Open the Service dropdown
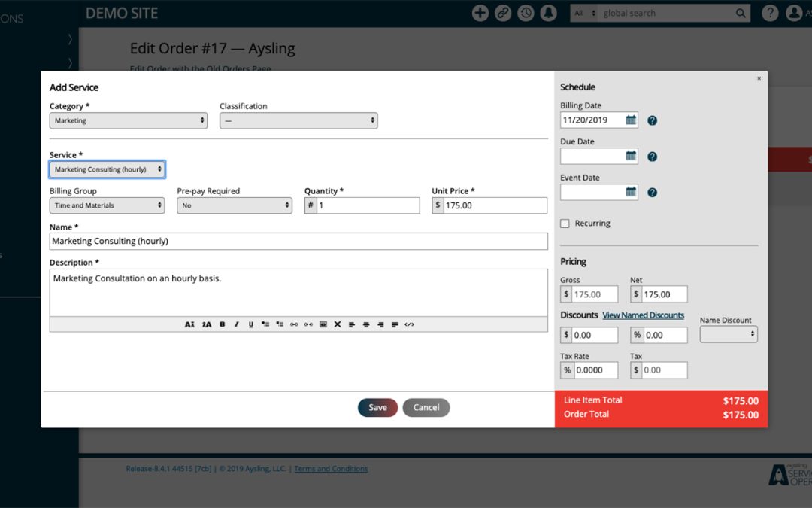Viewport: 812px width, 508px height. [x=108, y=169]
